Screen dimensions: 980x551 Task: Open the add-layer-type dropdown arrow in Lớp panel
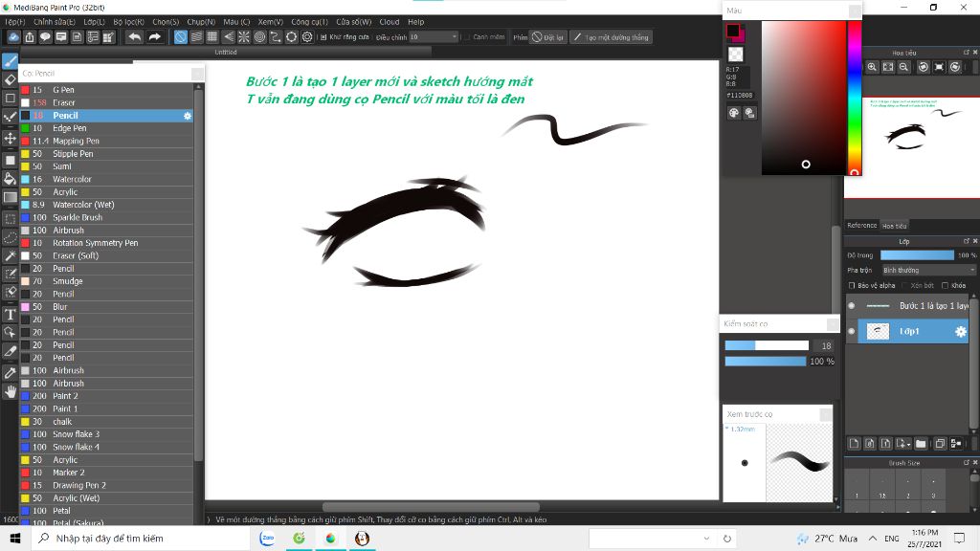pos(909,445)
